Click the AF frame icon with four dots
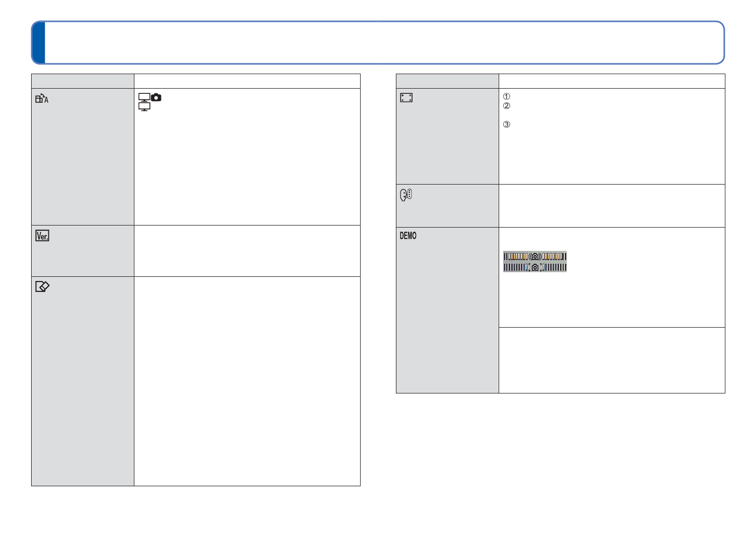This screenshot has height=535, width=756. pos(406,97)
